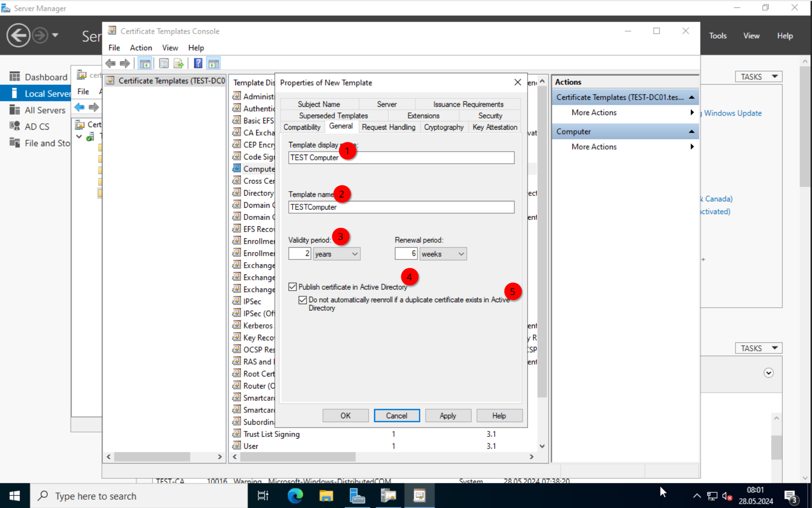Open the validity period units dropdown
The image size is (812, 508).
click(337, 254)
